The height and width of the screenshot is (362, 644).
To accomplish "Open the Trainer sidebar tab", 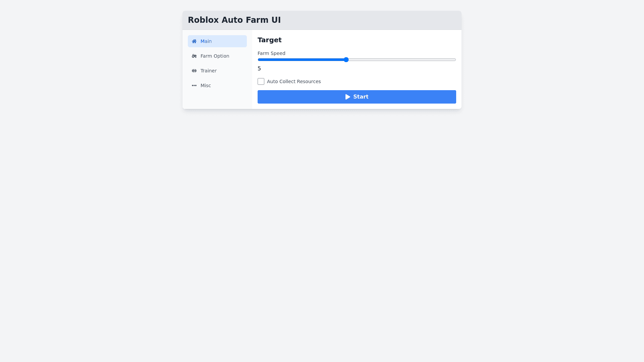I will coord(217,71).
